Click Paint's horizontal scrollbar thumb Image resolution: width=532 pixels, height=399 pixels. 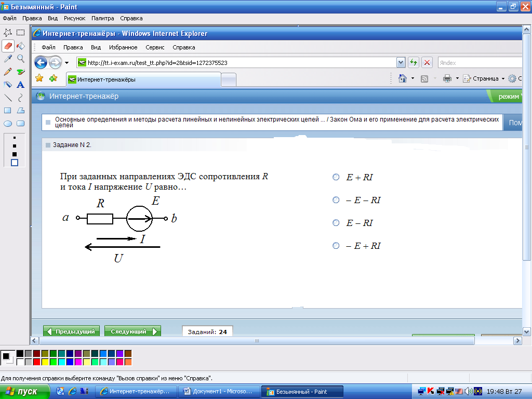point(257,341)
